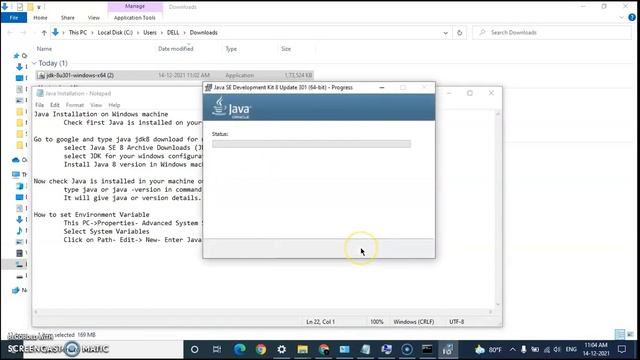Click 'This PC' in the address bar path
The width and height of the screenshot is (640, 360).
78,32
